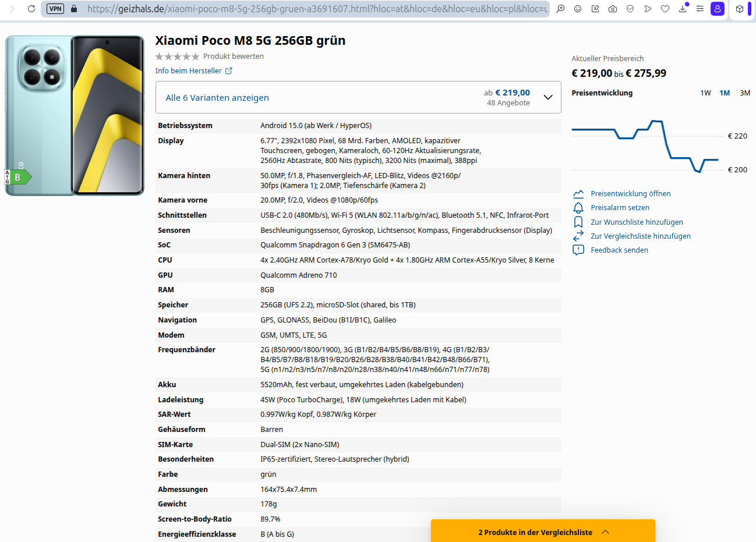Bookmark the page with the heart icon
Image resolution: width=756 pixels, height=542 pixels.
pos(665,9)
